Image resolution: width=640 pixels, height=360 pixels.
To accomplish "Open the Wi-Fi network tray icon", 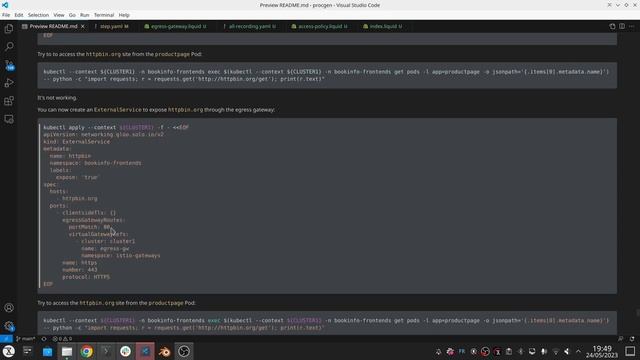I will (x=555, y=351).
